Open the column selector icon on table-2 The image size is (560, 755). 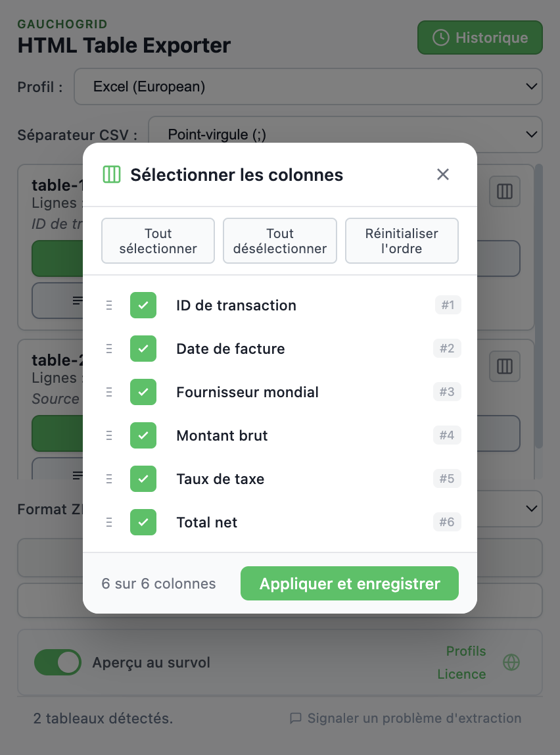[x=504, y=366]
